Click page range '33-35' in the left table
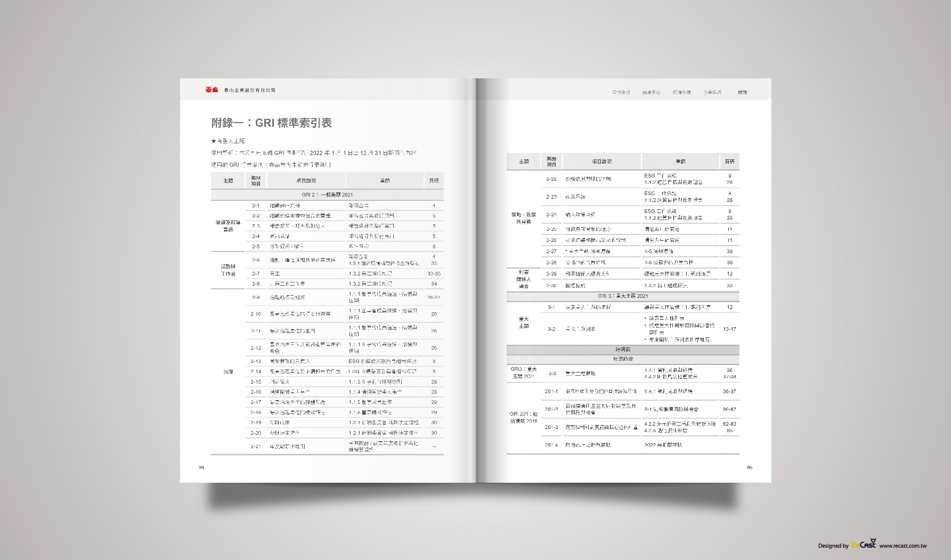951x560 pixels. click(434, 274)
